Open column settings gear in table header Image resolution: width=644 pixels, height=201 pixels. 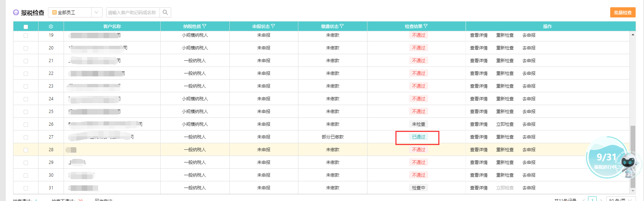[x=51, y=27]
